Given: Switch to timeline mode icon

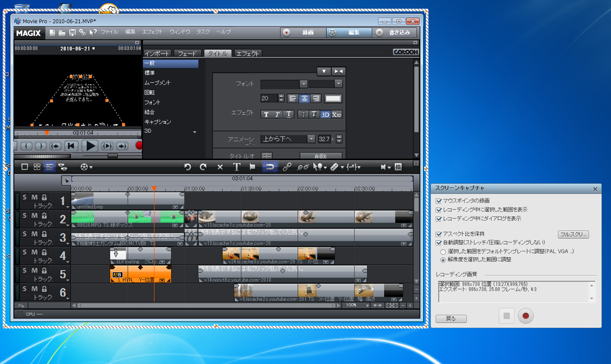Looking at the screenshot, I should pos(50,166).
